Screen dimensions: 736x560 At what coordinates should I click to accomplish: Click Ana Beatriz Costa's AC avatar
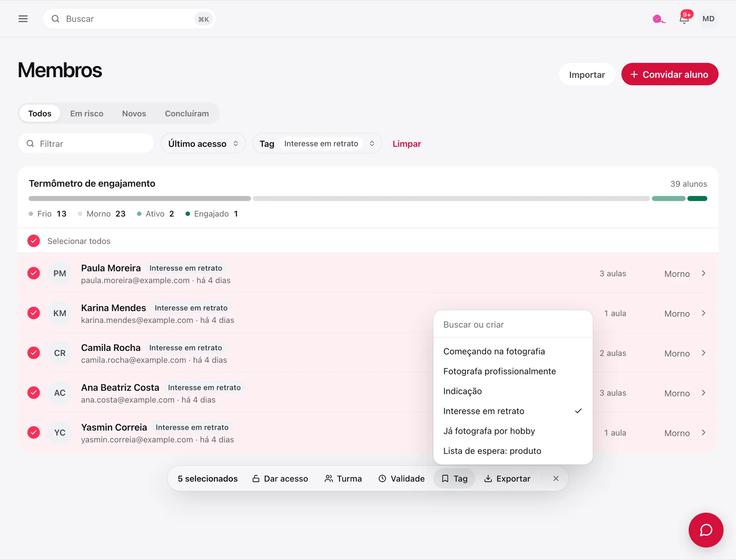(60, 393)
